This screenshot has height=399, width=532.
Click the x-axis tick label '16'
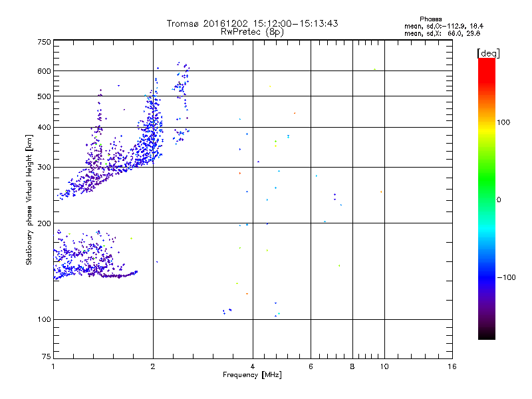tap(452, 366)
